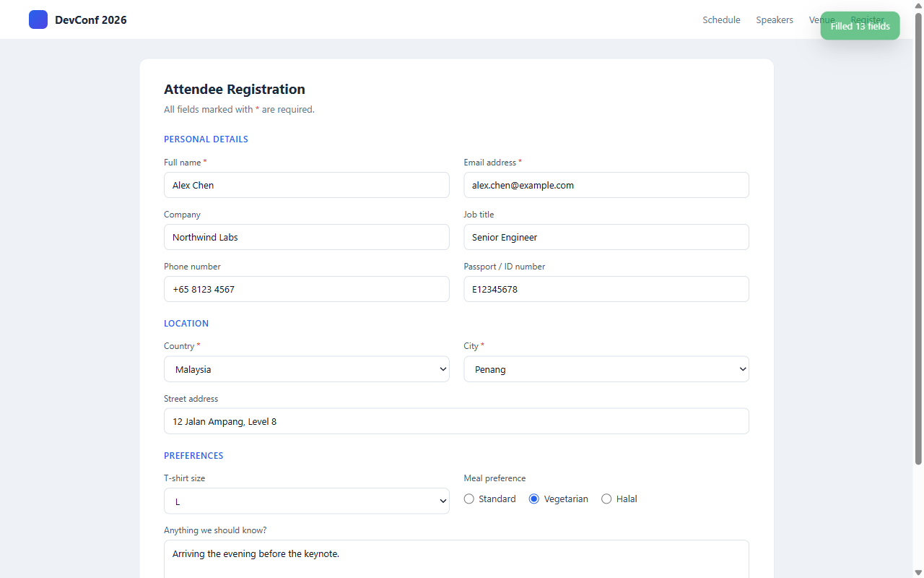Click the DevConf 2026 title text
This screenshot has height=578, width=924.
pyautogui.click(x=91, y=20)
